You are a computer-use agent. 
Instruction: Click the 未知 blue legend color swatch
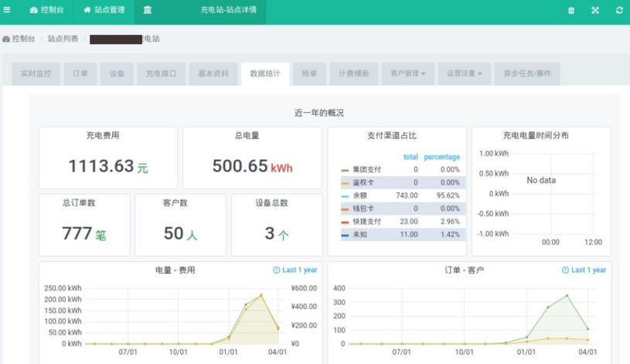click(x=345, y=234)
